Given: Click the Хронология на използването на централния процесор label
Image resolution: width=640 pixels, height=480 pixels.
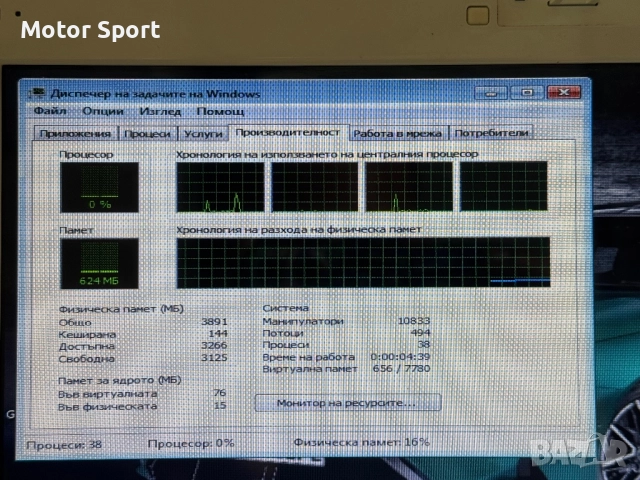Looking at the screenshot, I should coord(327,154).
